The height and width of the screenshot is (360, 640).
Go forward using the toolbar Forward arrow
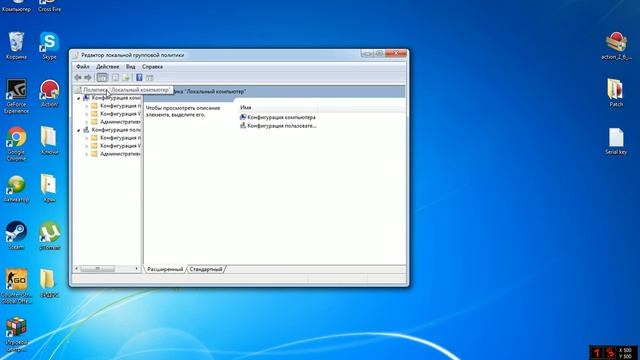88,78
